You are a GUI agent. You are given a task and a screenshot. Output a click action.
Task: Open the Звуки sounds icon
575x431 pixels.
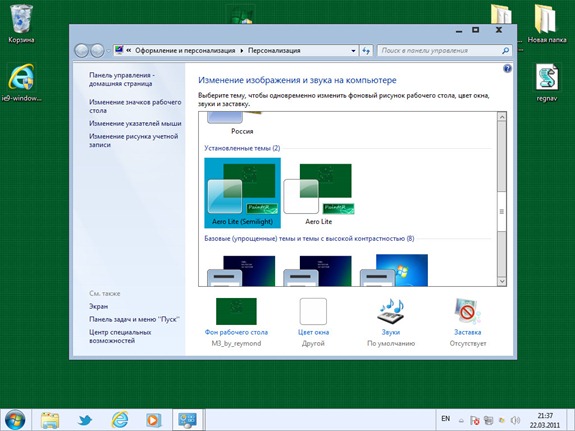[391, 311]
